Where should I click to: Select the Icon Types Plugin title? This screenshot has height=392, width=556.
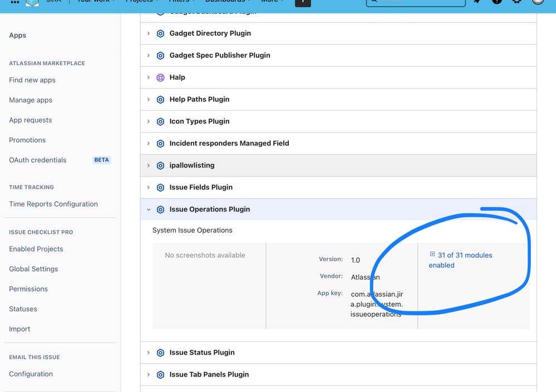tap(199, 121)
